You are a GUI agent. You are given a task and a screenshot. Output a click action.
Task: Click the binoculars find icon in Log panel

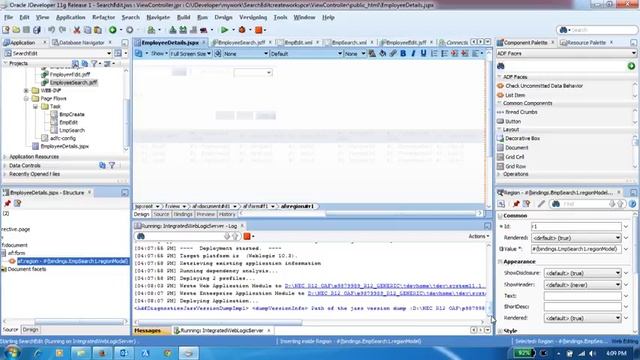pyautogui.click(x=141, y=236)
